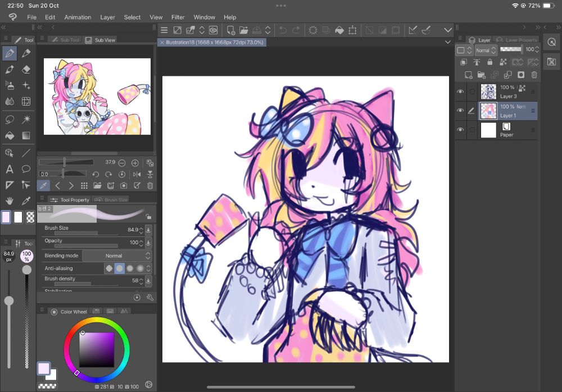This screenshot has width=562, height=392.
Task: Toggle Set as Reference Layer lighthouse icon
Action: pos(477,62)
